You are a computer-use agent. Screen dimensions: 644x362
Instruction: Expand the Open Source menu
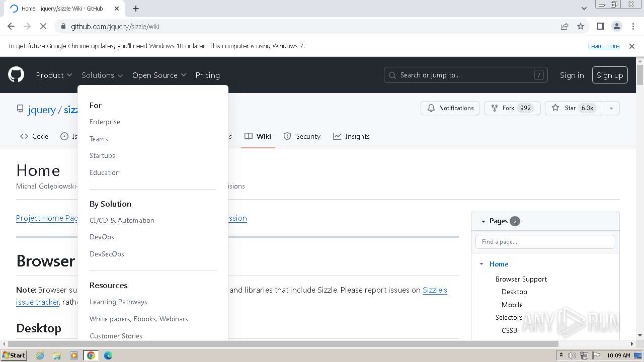[159, 75]
